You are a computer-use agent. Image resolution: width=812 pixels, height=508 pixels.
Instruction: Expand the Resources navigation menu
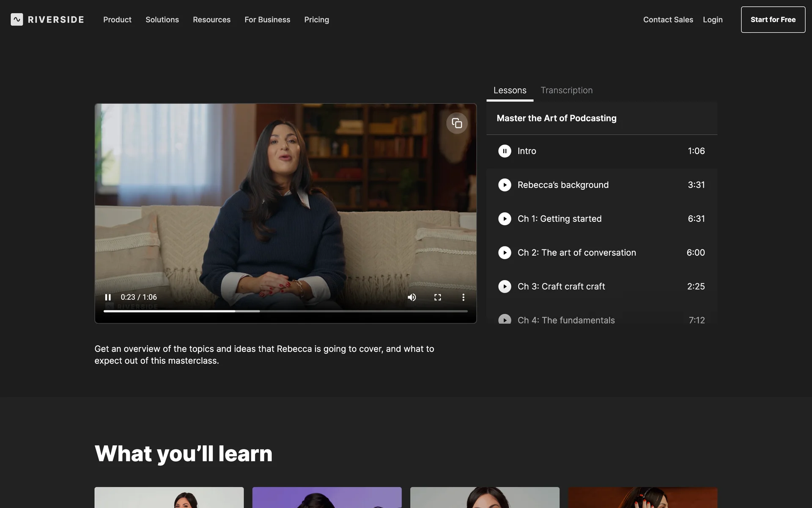(x=211, y=19)
